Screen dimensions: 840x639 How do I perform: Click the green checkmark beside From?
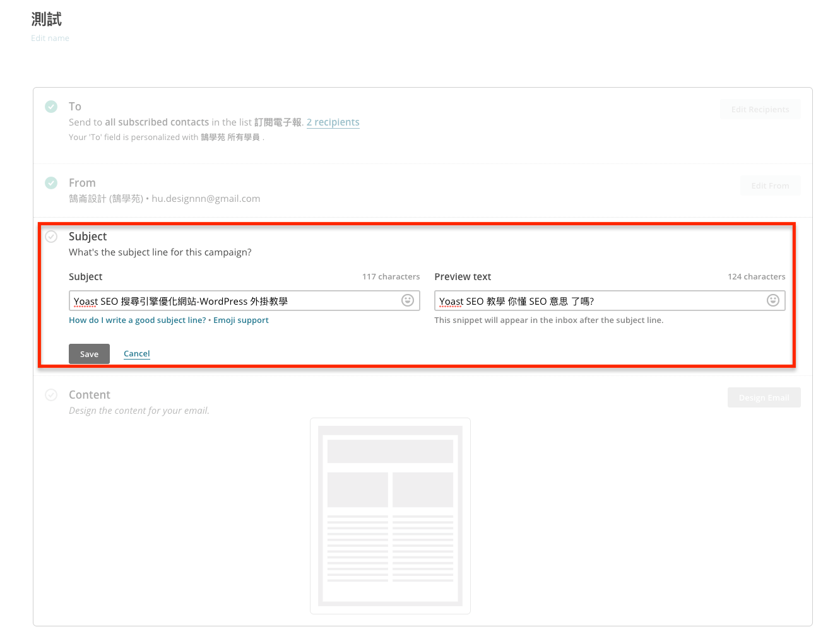[51, 183]
